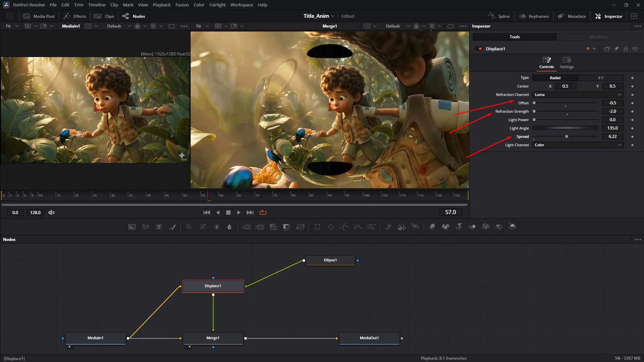Expand the Refraction Channel Luma dropdown
This screenshot has width=644, height=362.
click(578, 95)
